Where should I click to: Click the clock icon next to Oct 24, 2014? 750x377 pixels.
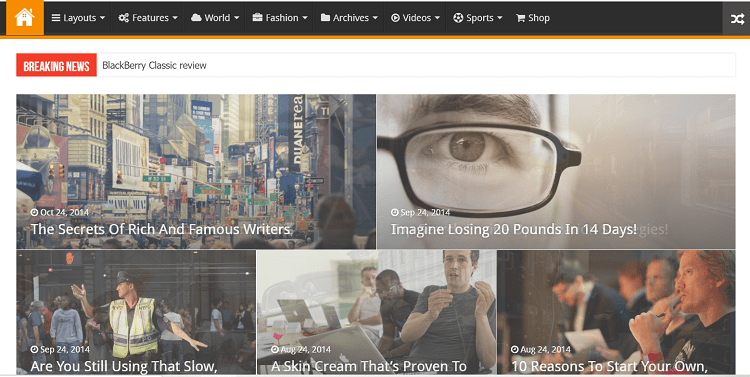[x=34, y=212]
